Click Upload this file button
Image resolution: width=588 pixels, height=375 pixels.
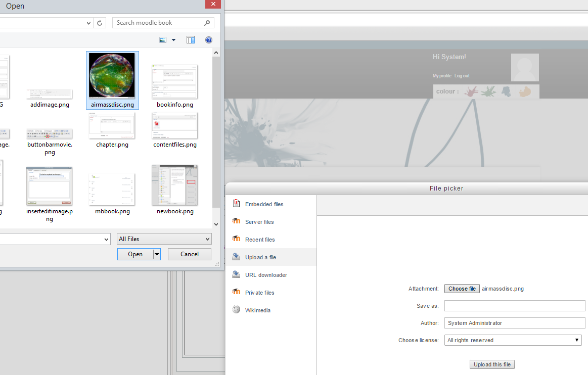(x=492, y=364)
